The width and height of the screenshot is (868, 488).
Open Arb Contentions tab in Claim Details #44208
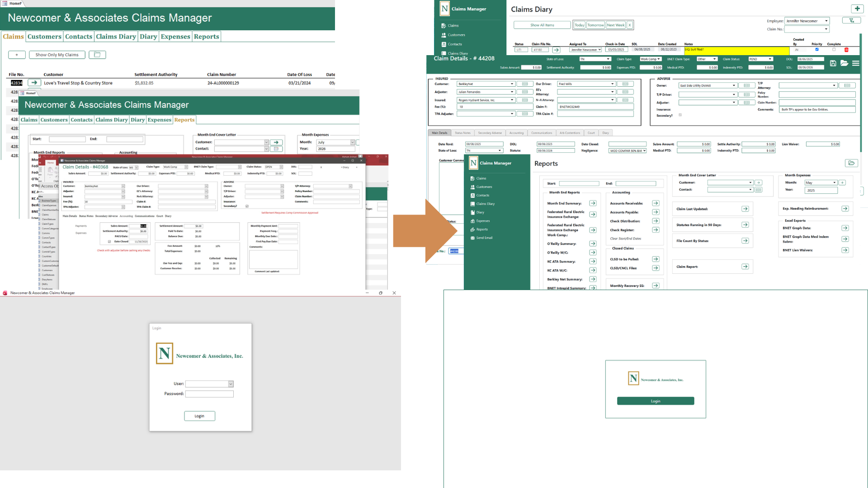(x=570, y=133)
